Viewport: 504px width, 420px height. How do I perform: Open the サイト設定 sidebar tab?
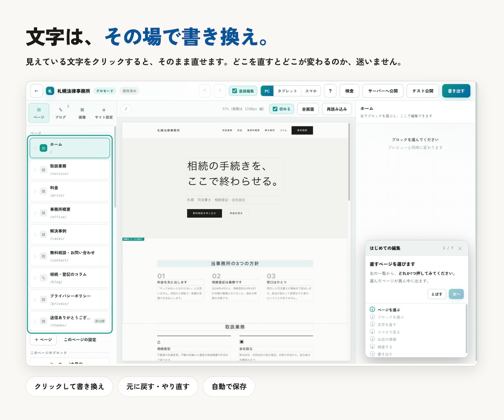point(104,113)
